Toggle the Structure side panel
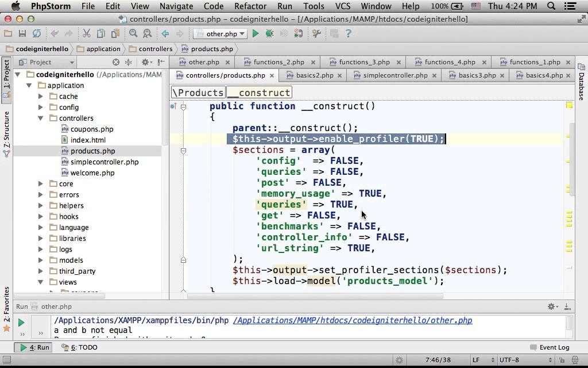Image resolution: width=588 pixels, height=368 pixels. pos(6,133)
